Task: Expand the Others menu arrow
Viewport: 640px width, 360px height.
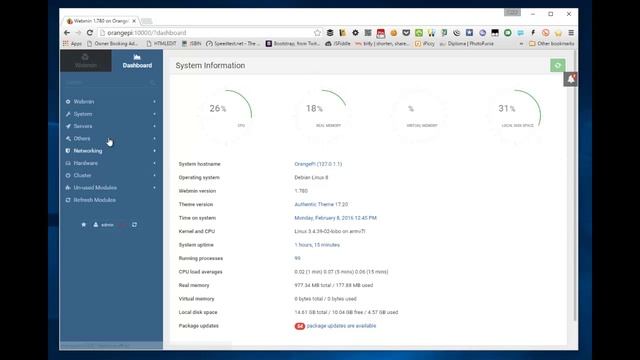Action: pyautogui.click(x=154, y=138)
